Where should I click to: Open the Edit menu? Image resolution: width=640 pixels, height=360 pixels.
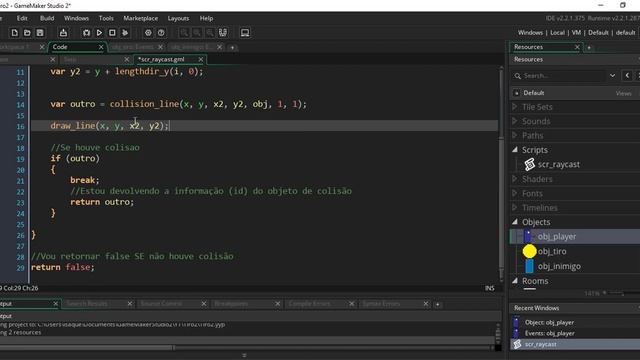coord(22,18)
